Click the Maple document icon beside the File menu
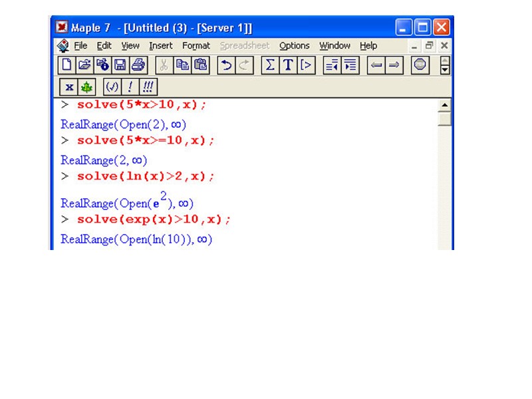 63,45
